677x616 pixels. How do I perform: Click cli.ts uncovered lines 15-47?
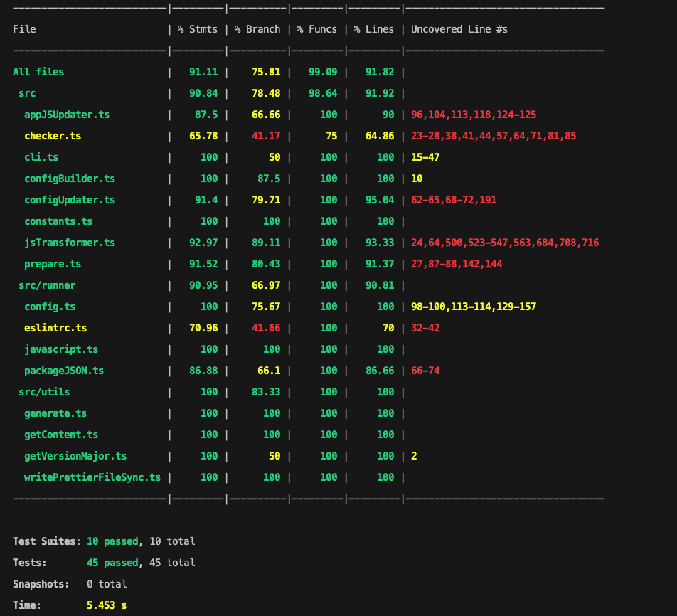(425, 157)
